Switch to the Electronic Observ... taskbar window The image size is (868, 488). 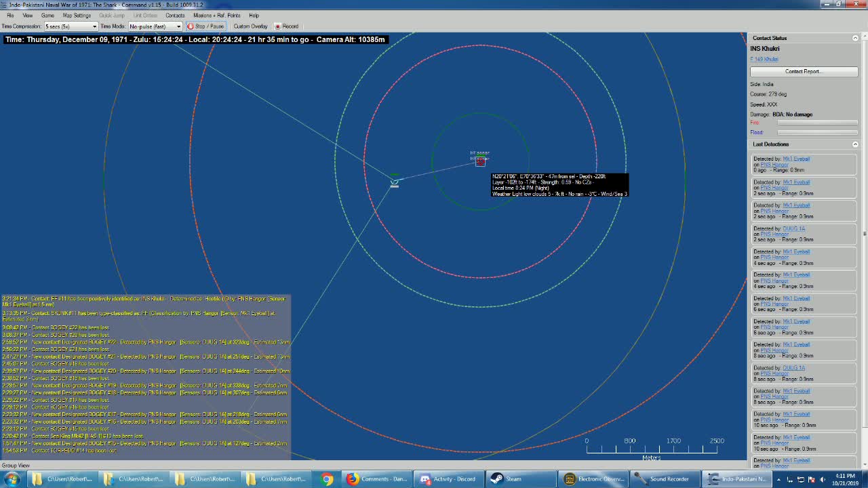[x=592, y=479]
